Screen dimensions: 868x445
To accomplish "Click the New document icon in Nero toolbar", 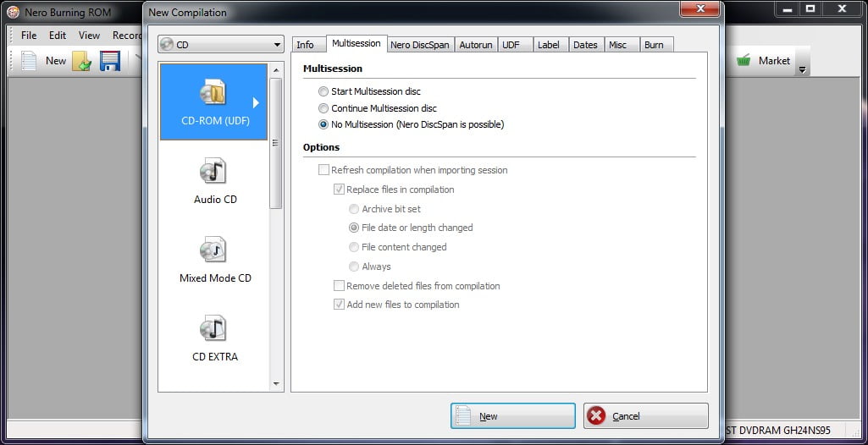I will 30,61.
